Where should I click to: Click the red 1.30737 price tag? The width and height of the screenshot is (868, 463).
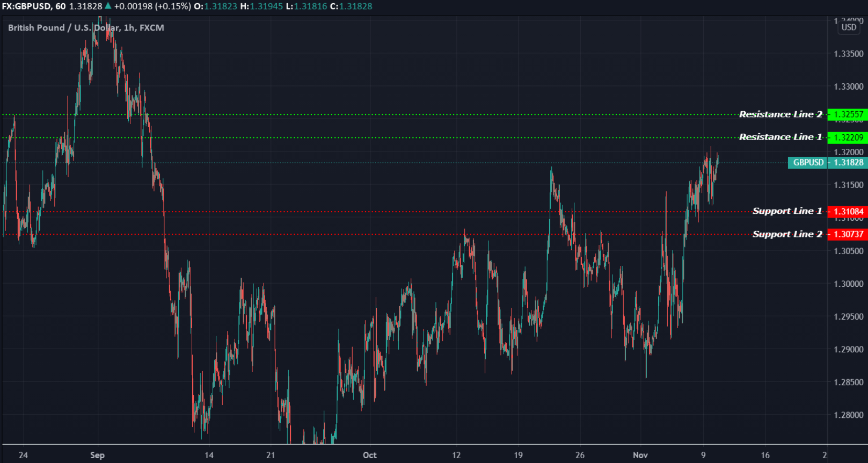[x=848, y=234]
